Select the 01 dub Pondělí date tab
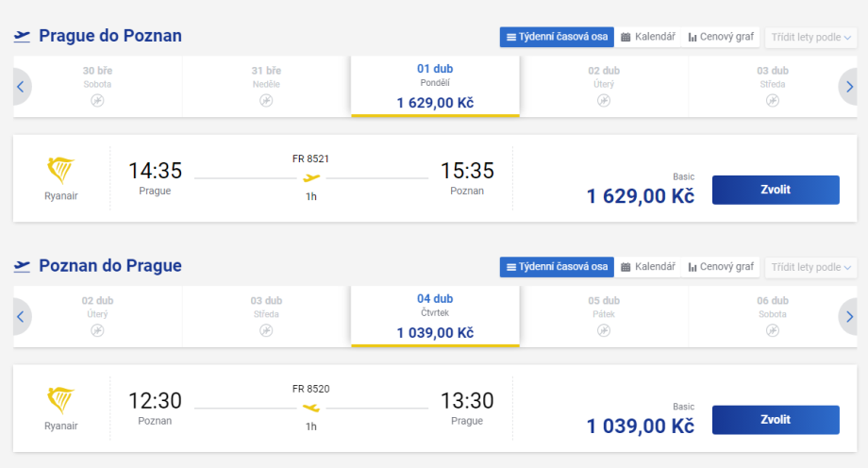Screen dimensions: 868x468 pos(435,86)
